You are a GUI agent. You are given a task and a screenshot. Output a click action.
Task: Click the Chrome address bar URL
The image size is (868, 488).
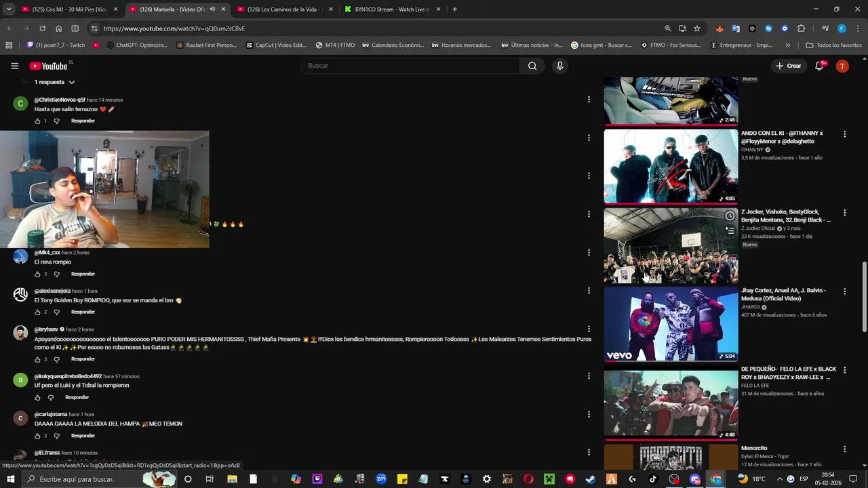pos(174,28)
